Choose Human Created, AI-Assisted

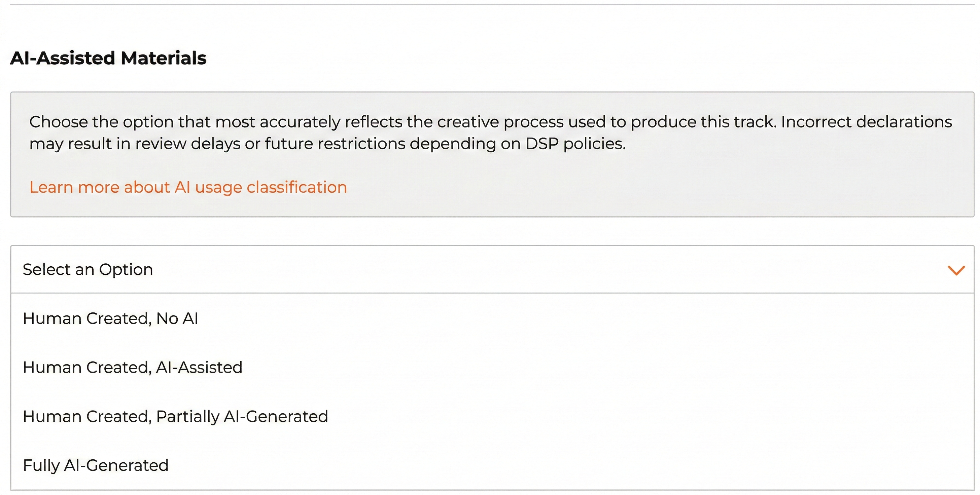tap(133, 367)
